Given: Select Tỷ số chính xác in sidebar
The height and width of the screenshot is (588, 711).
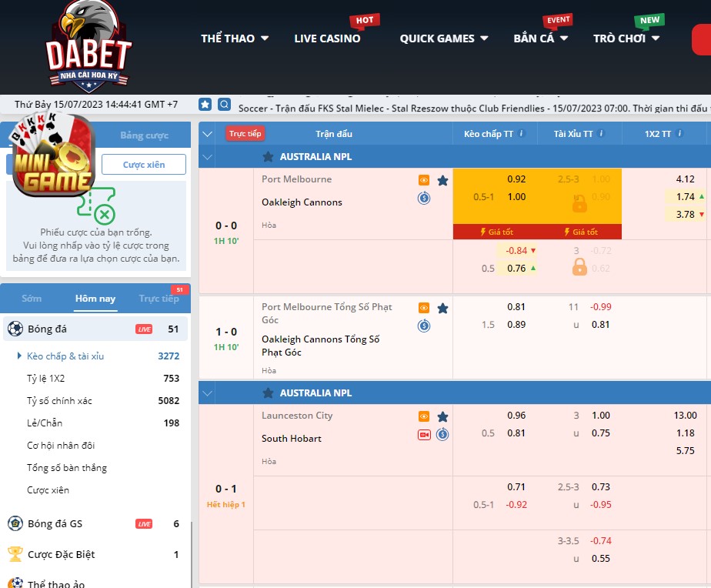Looking at the screenshot, I should [x=58, y=400].
